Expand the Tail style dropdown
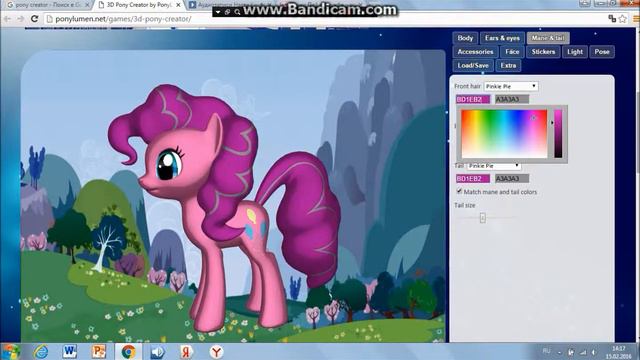640x360 pixels. (x=493, y=166)
